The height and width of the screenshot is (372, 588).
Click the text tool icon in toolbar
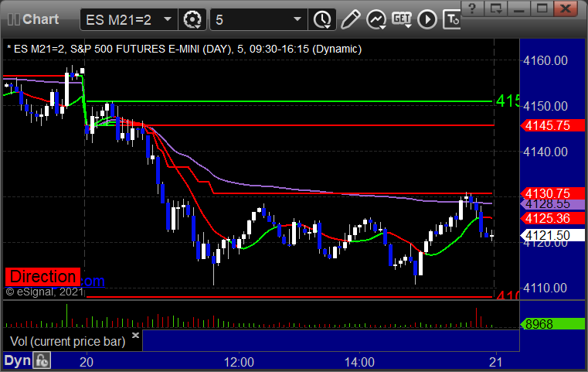click(x=452, y=19)
